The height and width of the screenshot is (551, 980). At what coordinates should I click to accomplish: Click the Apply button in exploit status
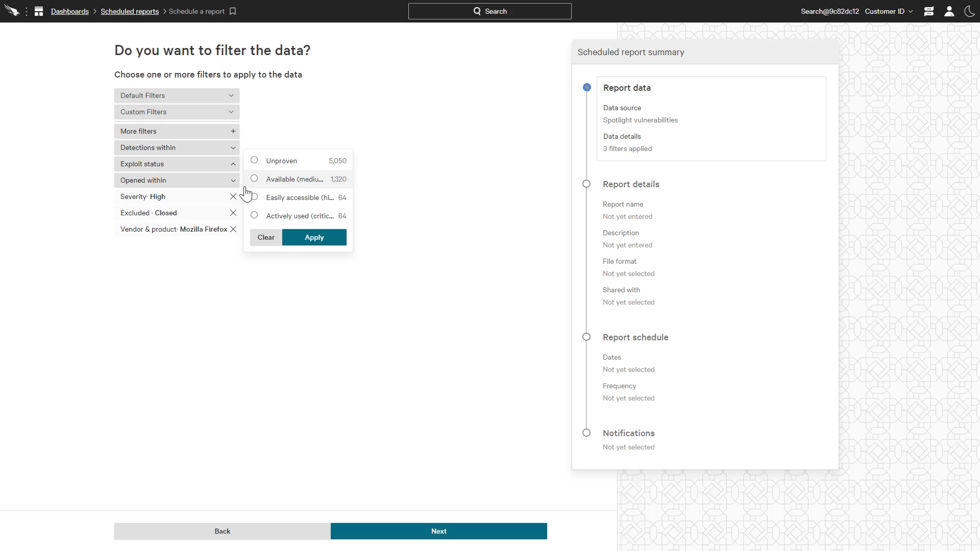314,237
